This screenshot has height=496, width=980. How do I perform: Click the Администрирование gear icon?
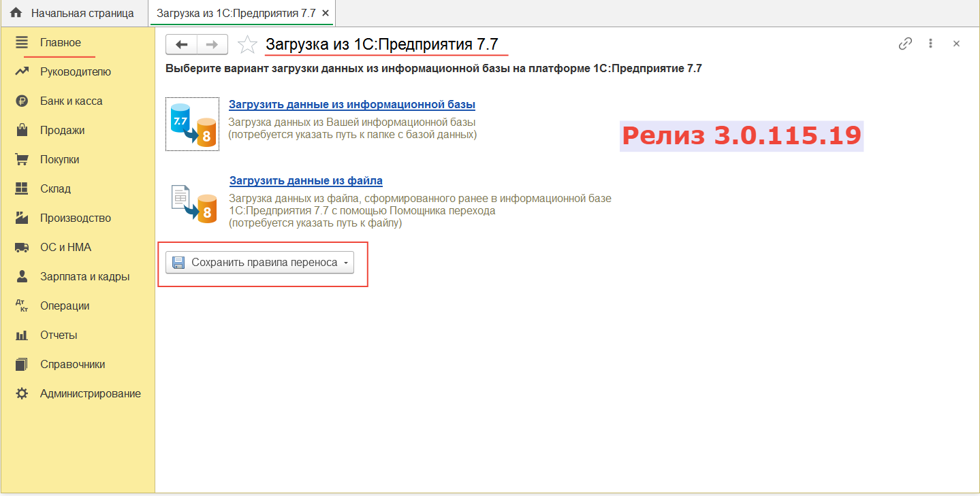[22, 394]
